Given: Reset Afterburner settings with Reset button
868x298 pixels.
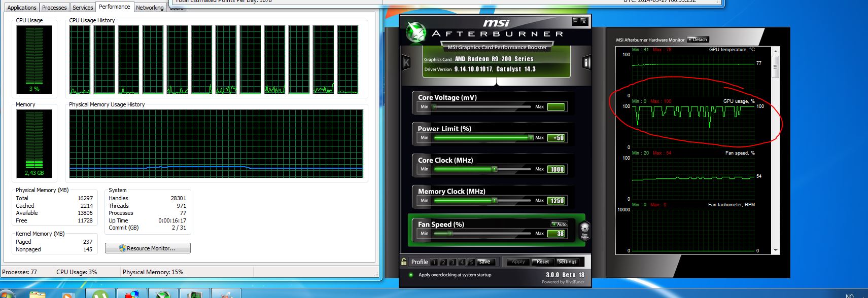Looking at the screenshot, I should (x=543, y=262).
